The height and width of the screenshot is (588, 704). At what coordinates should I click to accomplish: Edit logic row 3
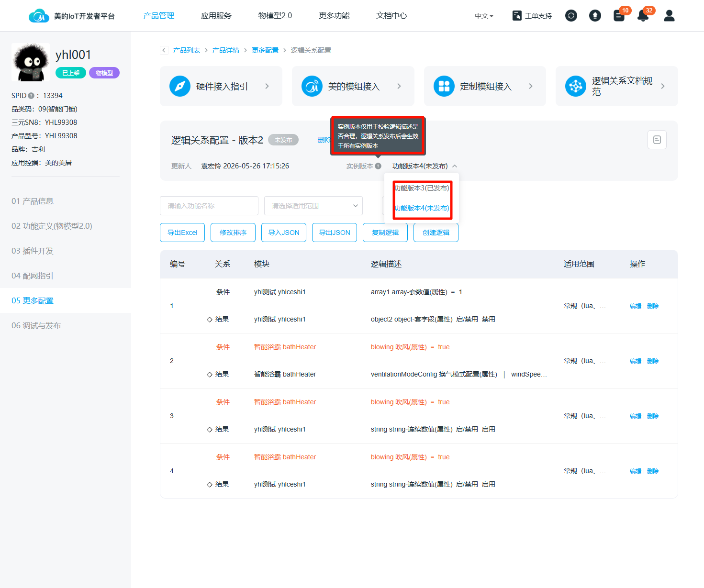636,416
